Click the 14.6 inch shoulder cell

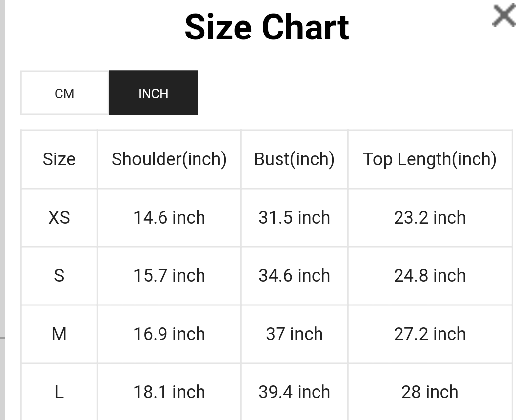tap(169, 218)
